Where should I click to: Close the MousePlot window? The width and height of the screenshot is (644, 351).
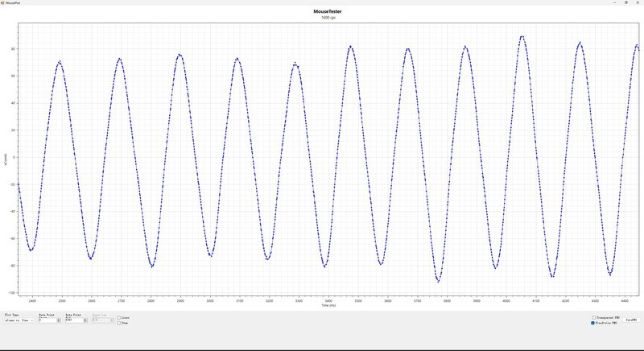pyautogui.click(x=638, y=2)
